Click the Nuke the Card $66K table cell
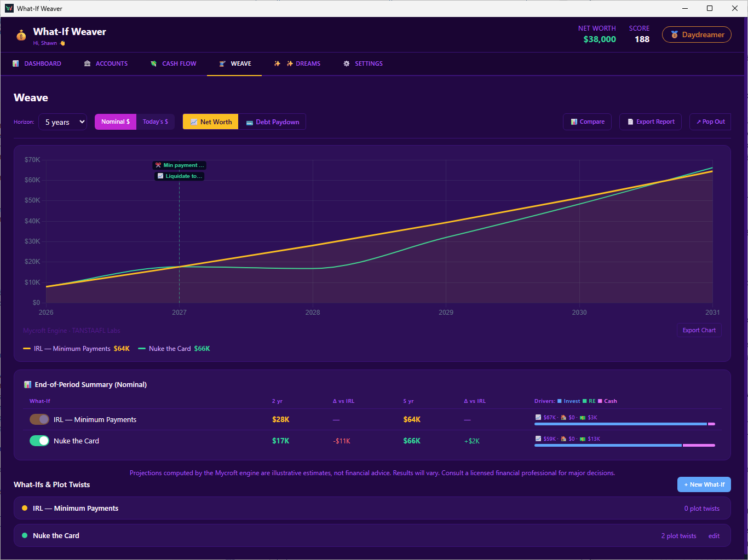 click(x=412, y=441)
